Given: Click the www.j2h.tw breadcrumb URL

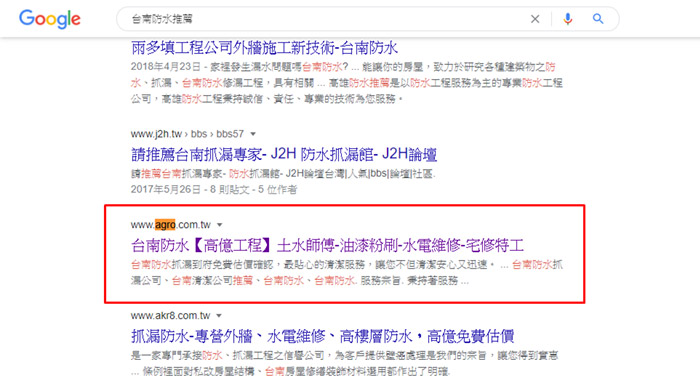Looking at the screenshot, I should pyautogui.click(x=187, y=134).
